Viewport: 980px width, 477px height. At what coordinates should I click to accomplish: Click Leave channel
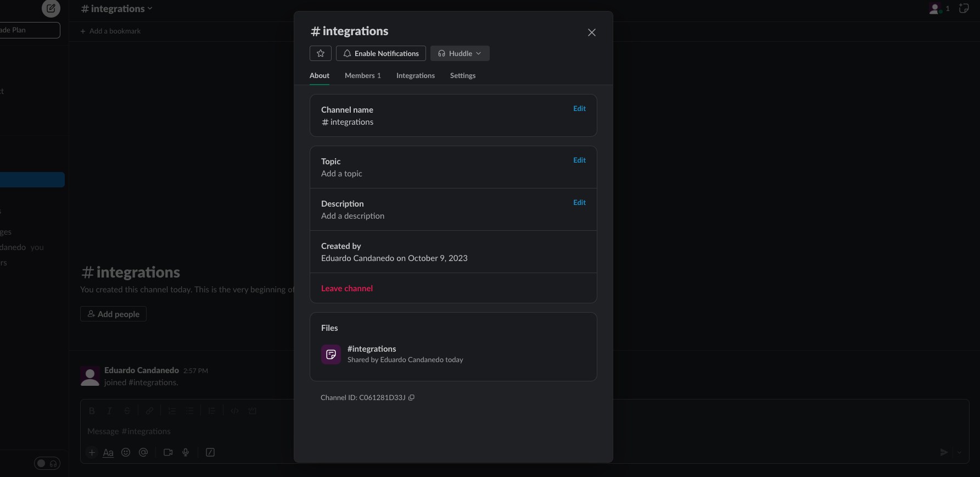(x=347, y=289)
